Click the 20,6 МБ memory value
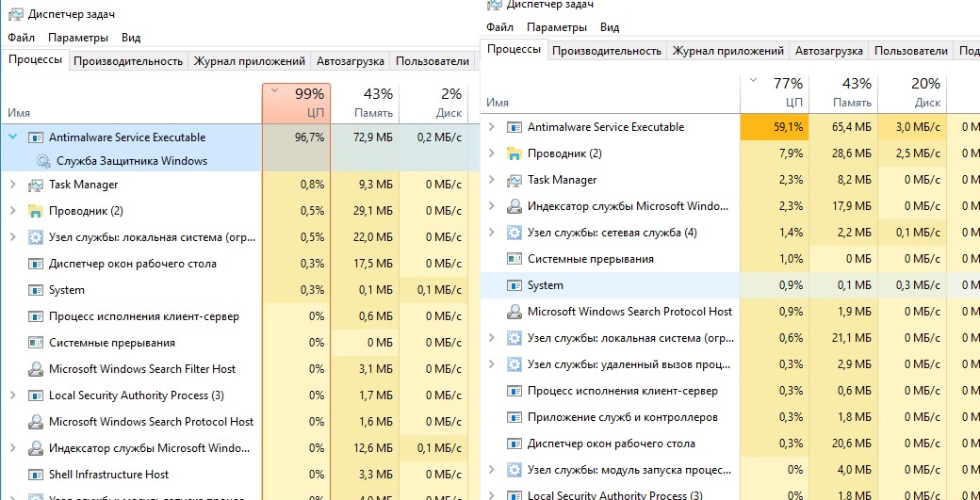This screenshot has height=500, width=980. tap(851, 444)
